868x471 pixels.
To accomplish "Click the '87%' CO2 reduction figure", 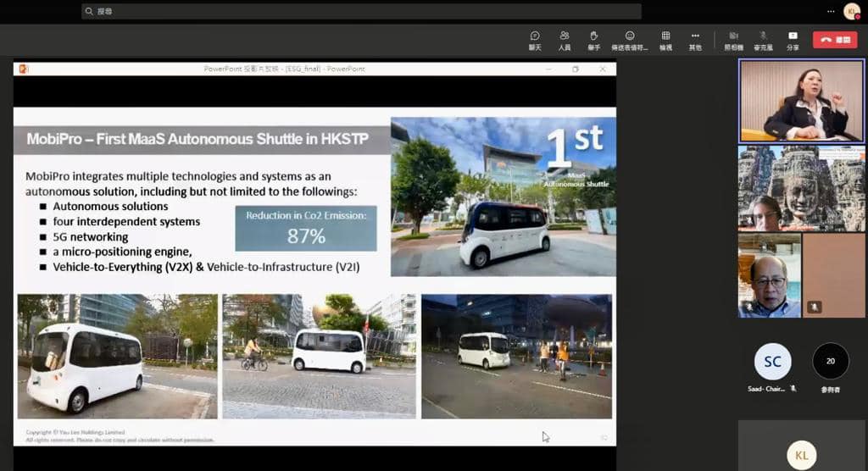I will pos(306,236).
